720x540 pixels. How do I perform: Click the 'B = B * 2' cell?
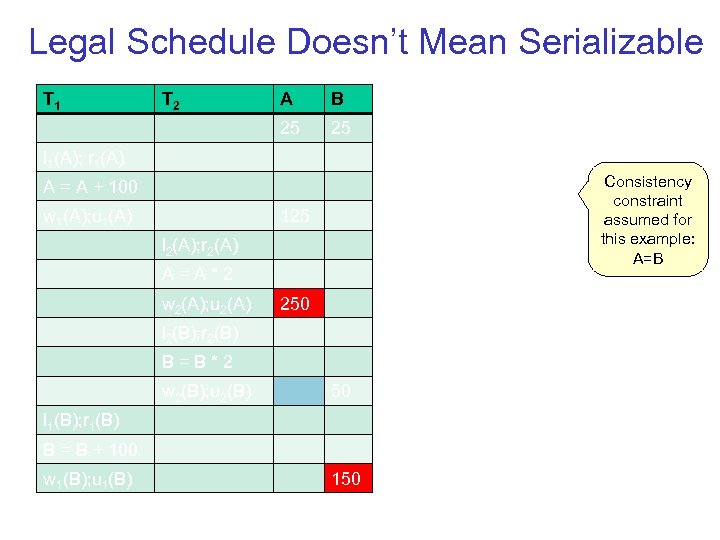click(x=214, y=362)
